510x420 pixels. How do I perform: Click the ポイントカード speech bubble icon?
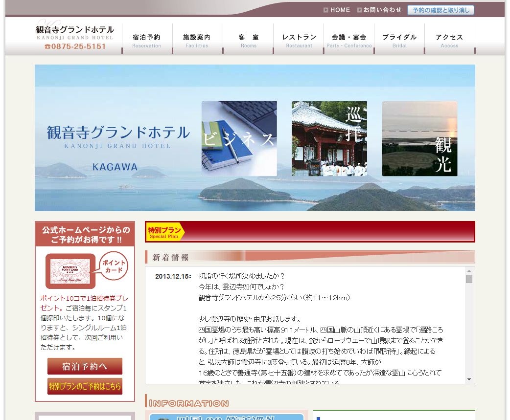tap(113, 266)
